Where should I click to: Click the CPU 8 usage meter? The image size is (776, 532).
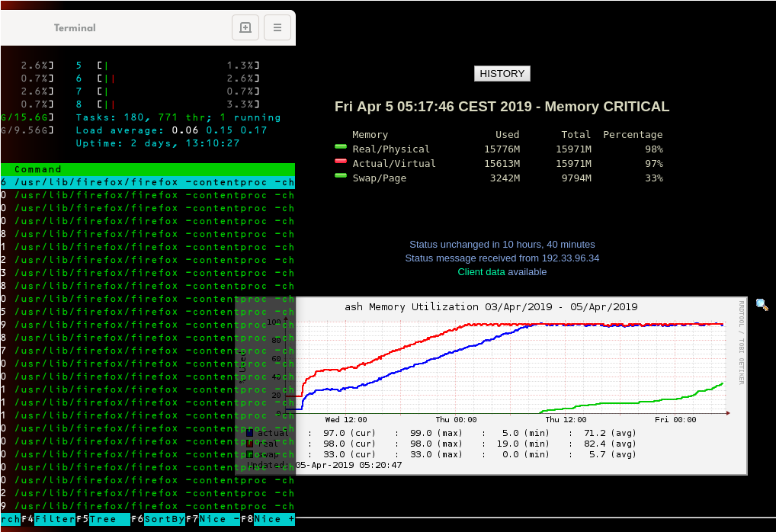coord(168,104)
